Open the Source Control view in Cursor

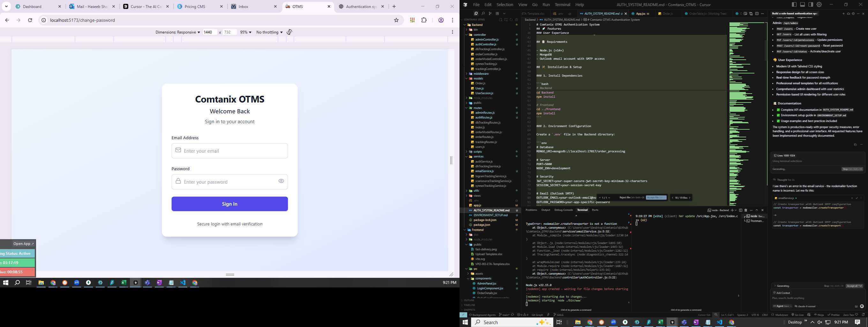click(490, 13)
